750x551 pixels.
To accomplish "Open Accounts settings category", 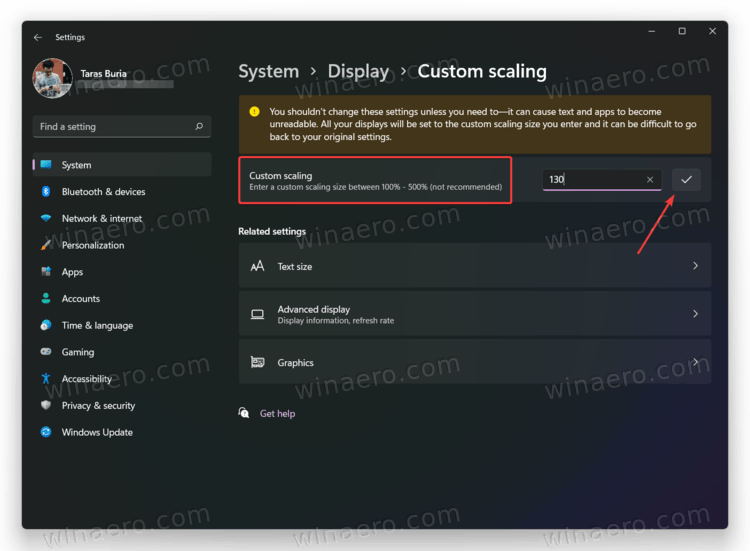I will tap(122, 299).
